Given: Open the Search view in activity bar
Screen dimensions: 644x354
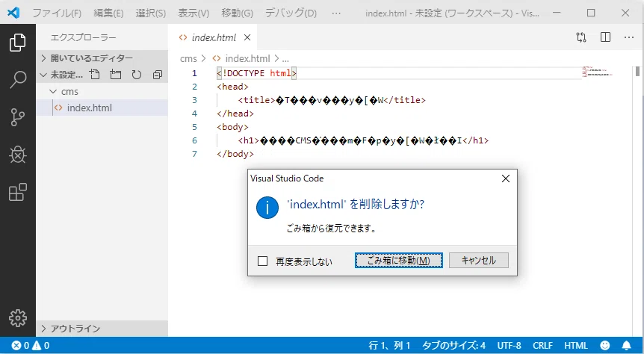Looking at the screenshot, I should click(18, 80).
